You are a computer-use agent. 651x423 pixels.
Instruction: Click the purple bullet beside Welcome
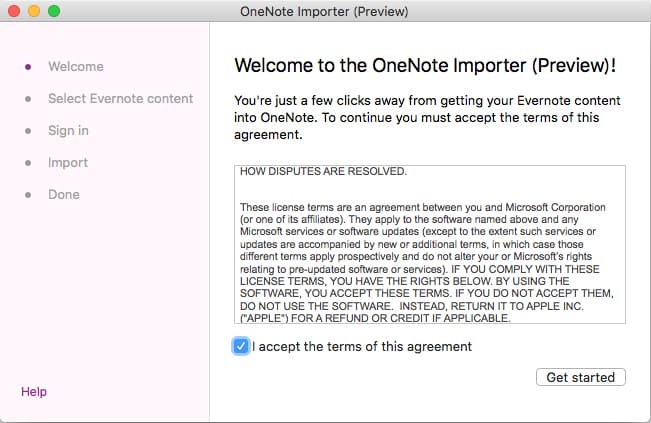[x=28, y=66]
